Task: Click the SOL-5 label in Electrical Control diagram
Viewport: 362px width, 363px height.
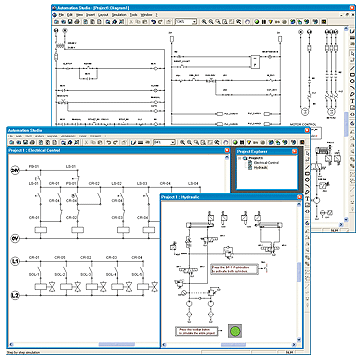Action: [137, 275]
